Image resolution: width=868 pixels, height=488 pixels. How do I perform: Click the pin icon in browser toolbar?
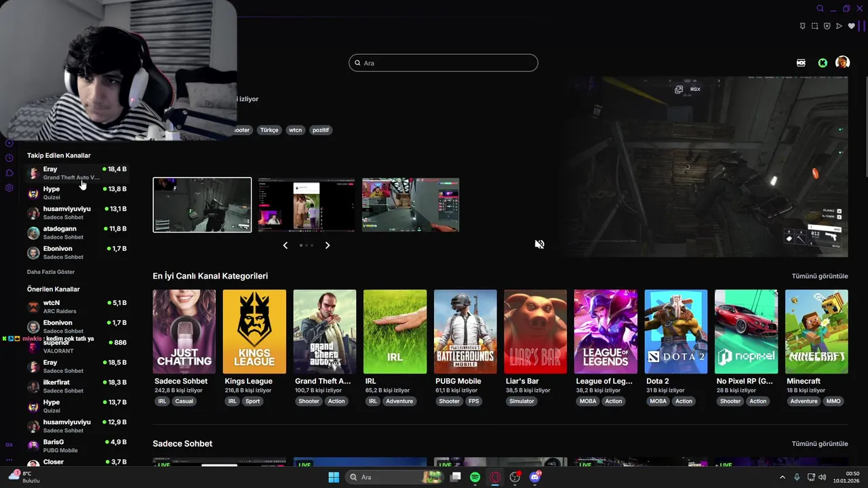click(x=802, y=26)
